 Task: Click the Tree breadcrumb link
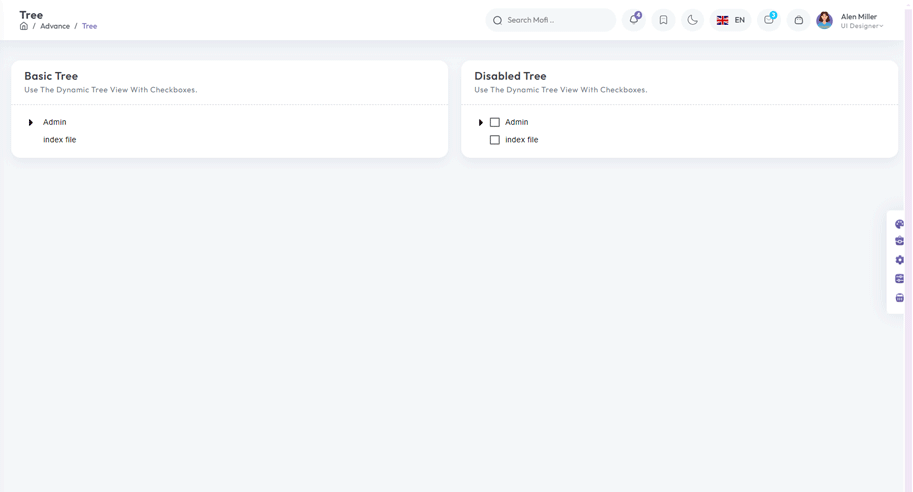click(x=90, y=26)
